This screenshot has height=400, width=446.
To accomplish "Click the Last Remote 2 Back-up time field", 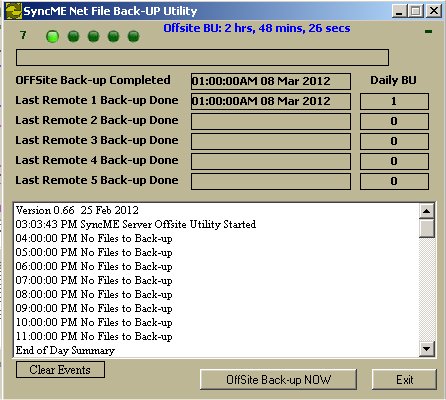I will (271, 121).
